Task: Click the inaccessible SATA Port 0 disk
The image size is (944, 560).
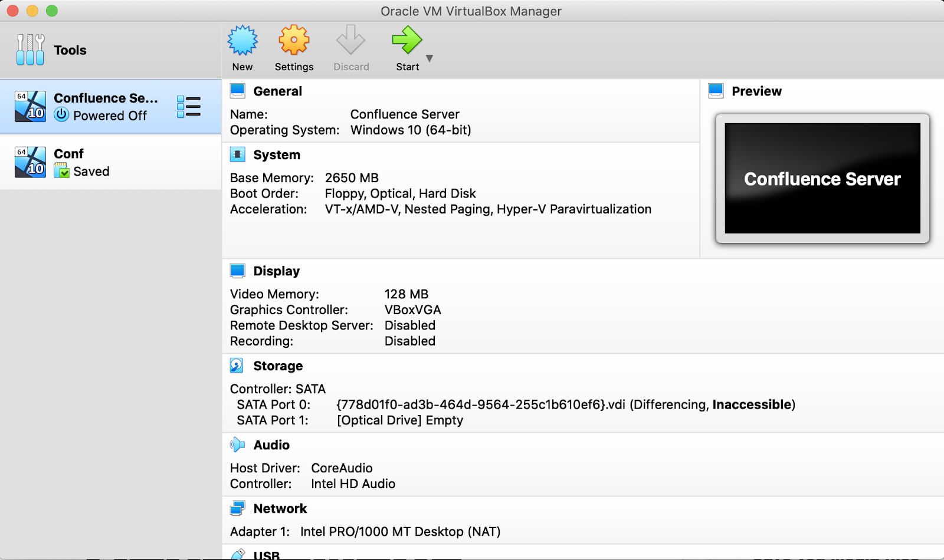Action: [566, 405]
